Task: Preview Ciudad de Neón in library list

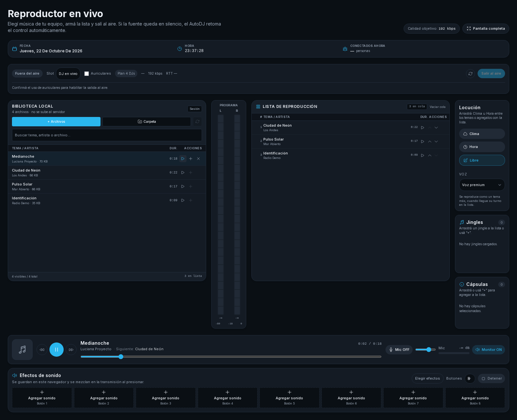Action: tap(183, 173)
